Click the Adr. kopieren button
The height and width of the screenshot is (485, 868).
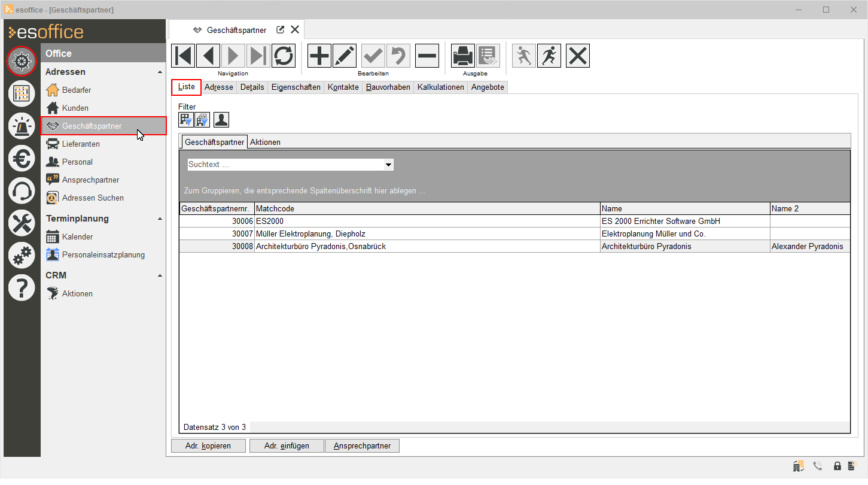pos(208,446)
